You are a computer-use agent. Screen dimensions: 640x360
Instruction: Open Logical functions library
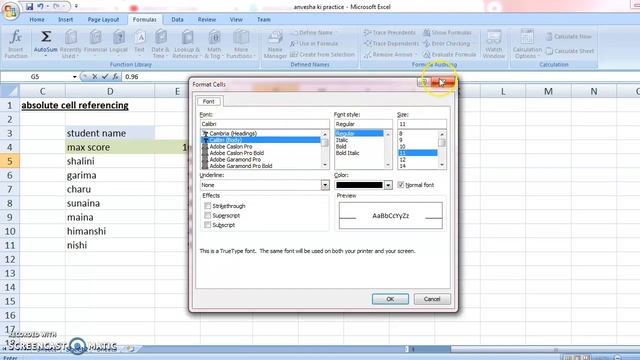[x=119, y=44]
